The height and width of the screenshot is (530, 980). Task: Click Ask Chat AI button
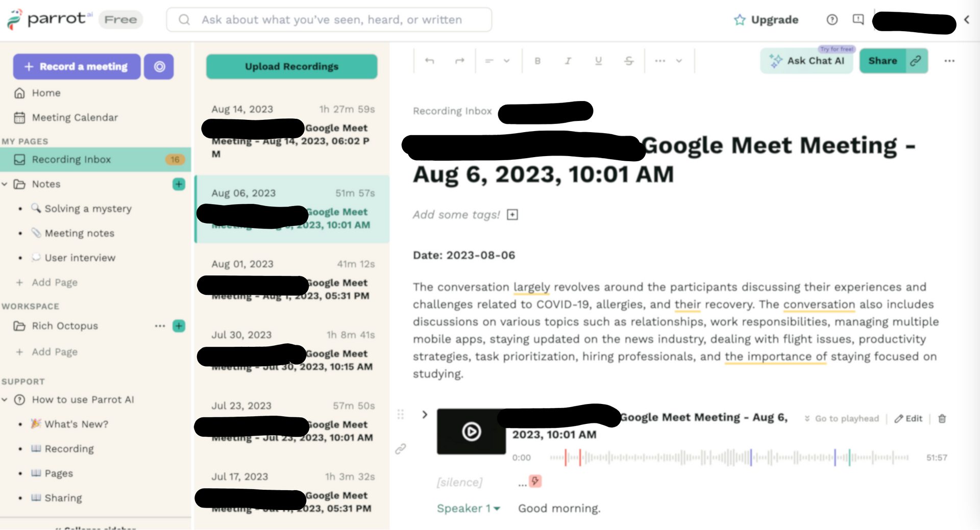click(x=806, y=61)
